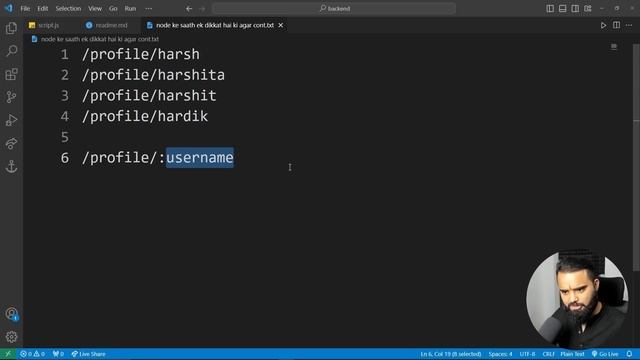Toggle the primary side bar layout icon
This screenshot has width=640, height=360.
(550, 9)
